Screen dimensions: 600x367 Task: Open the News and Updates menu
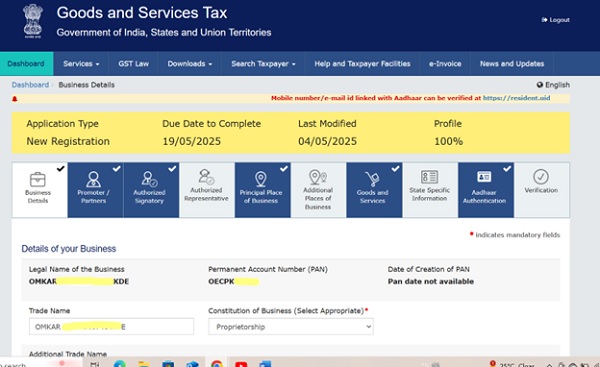[x=512, y=64]
